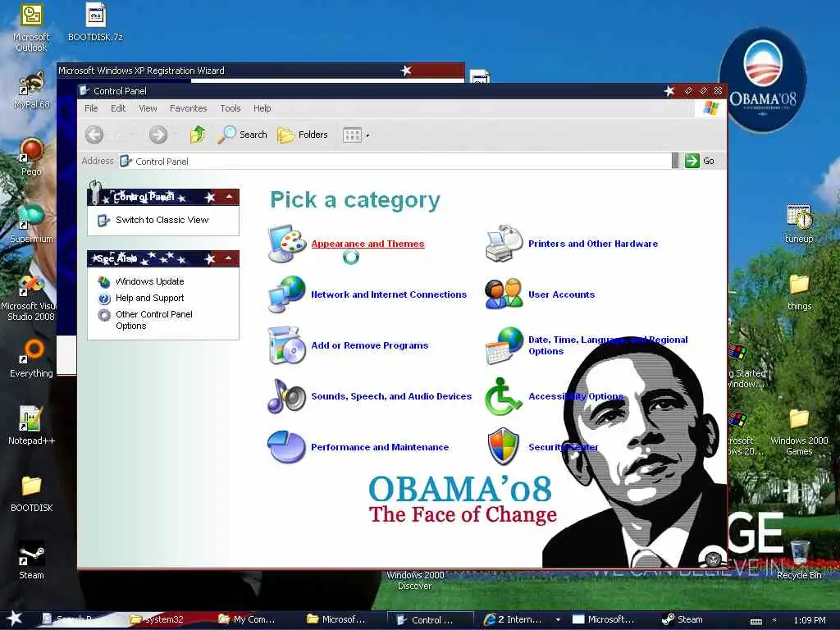Open the Edit menu
The width and height of the screenshot is (840, 630).
coord(118,108)
